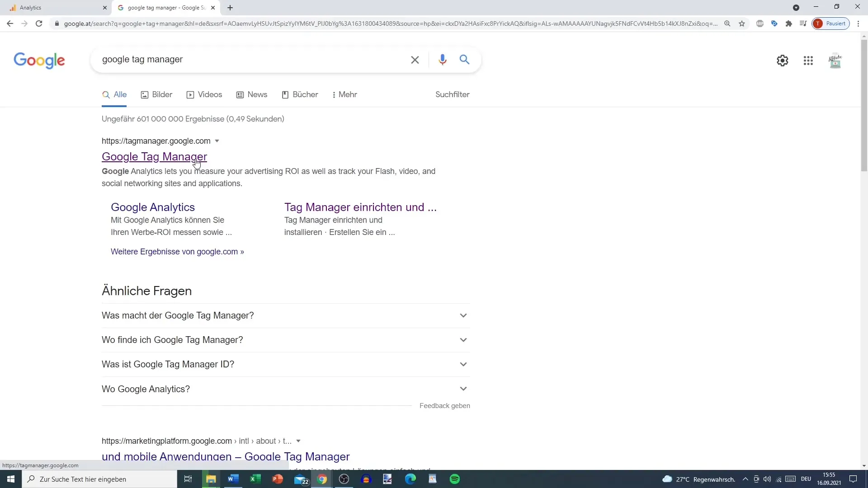The height and width of the screenshot is (488, 868).
Task: Open the Chrome profile menu 'Pausiert'
Action: click(831, 23)
